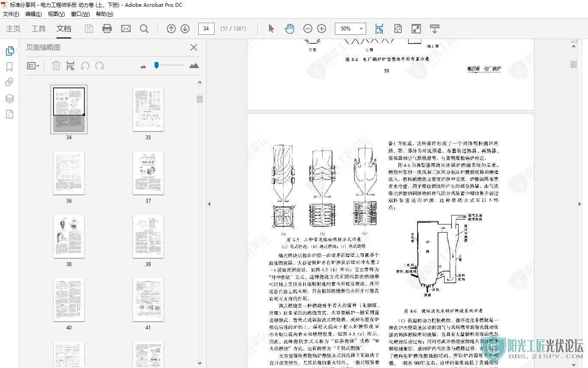The height and width of the screenshot is (368, 588).
Task: Adjust the thumbnail size slider handle
Action: (x=157, y=65)
